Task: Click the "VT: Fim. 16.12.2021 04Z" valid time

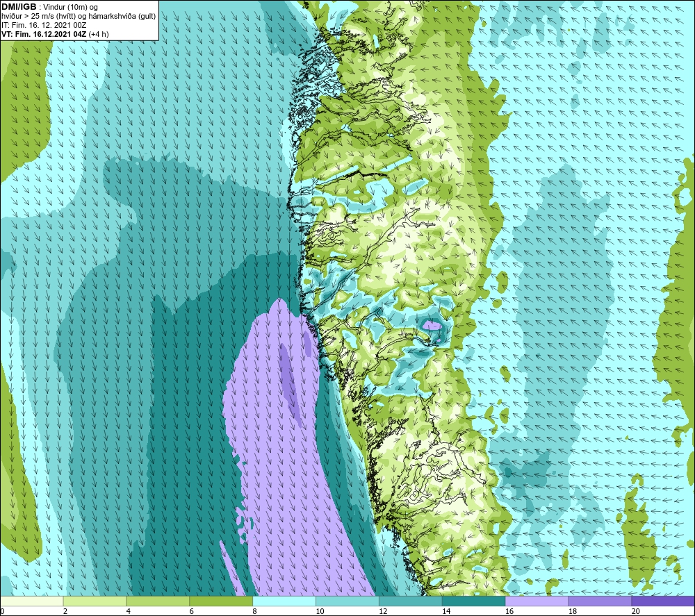Action: (x=44, y=34)
